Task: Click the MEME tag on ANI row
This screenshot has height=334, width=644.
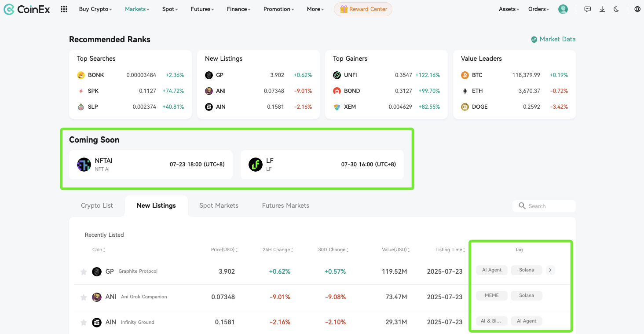Action: (492, 296)
